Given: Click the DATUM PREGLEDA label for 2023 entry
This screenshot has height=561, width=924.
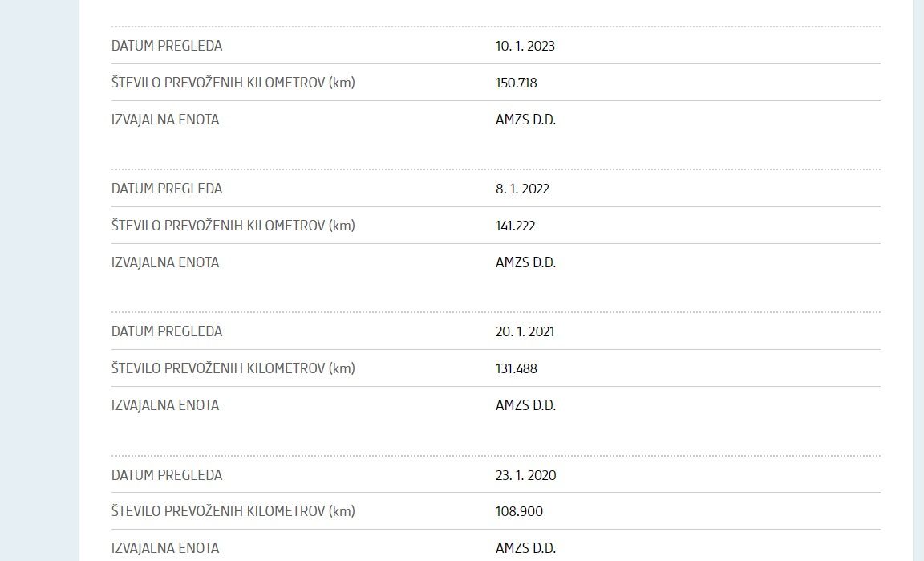Looking at the screenshot, I should point(167,46).
